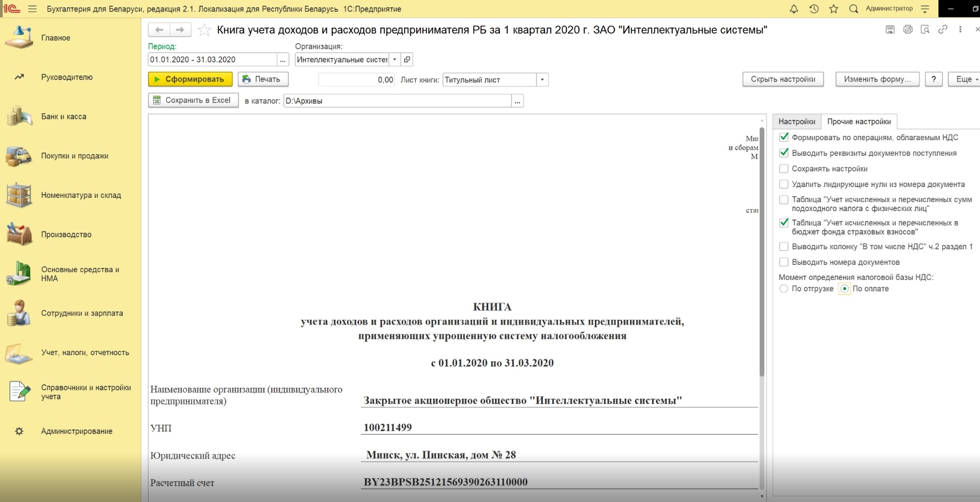
Task: Switch to Прочие настройки tab
Action: tap(859, 121)
